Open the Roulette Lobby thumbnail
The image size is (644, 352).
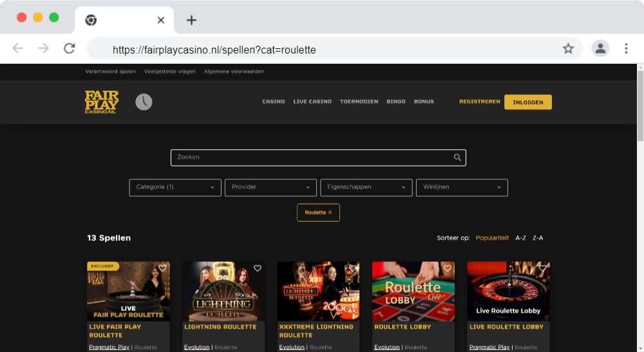413,291
